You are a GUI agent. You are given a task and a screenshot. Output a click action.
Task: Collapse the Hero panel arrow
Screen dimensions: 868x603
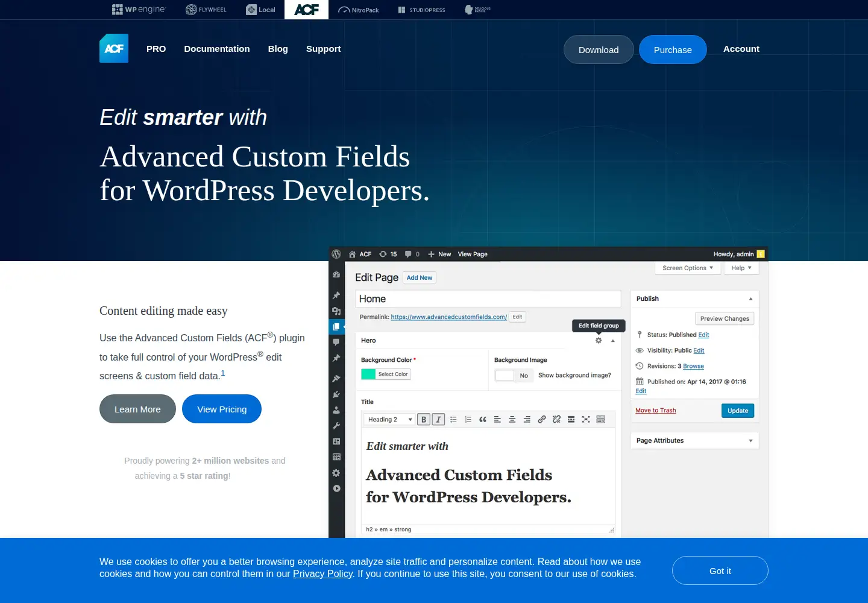(x=613, y=341)
